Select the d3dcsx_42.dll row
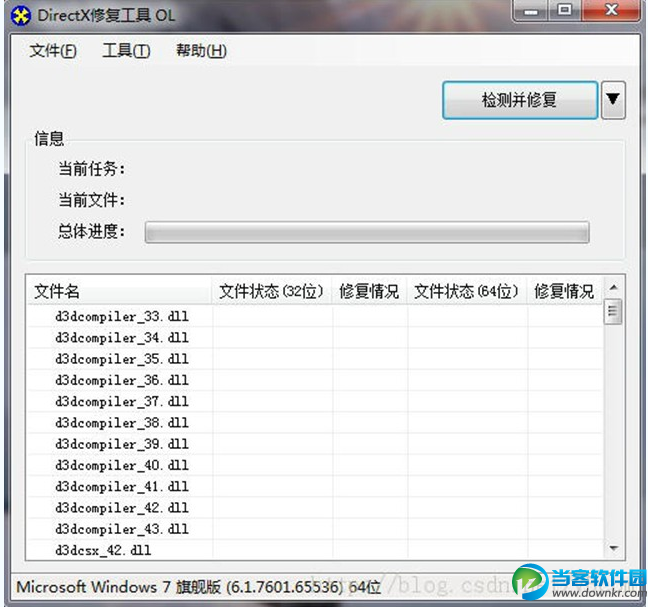 [315, 550]
